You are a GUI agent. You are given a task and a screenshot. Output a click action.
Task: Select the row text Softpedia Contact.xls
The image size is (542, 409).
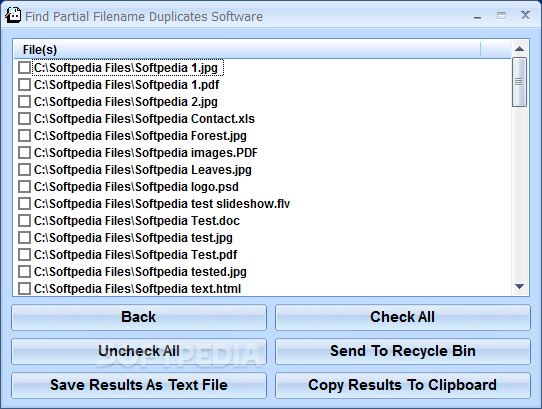[144, 119]
